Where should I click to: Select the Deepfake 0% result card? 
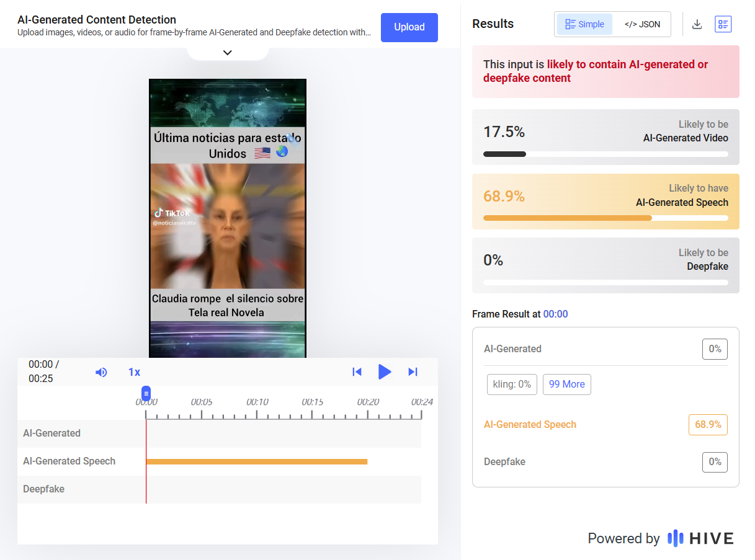pos(605,265)
